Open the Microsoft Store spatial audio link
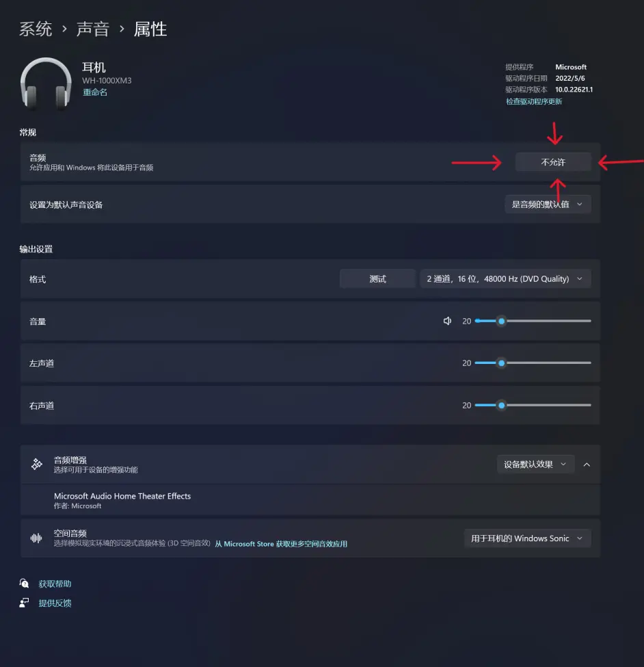The width and height of the screenshot is (644, 667). coord(281,544)
